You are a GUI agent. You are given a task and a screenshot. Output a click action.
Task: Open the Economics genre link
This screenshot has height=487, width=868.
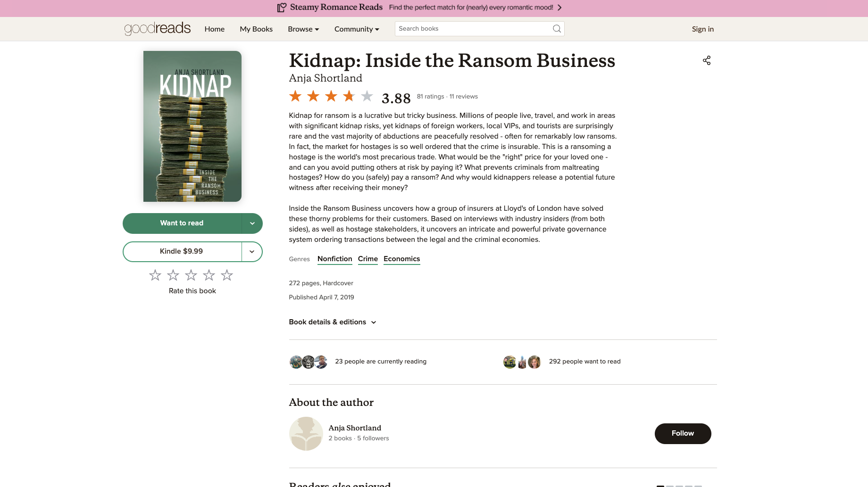pos(401,259)
